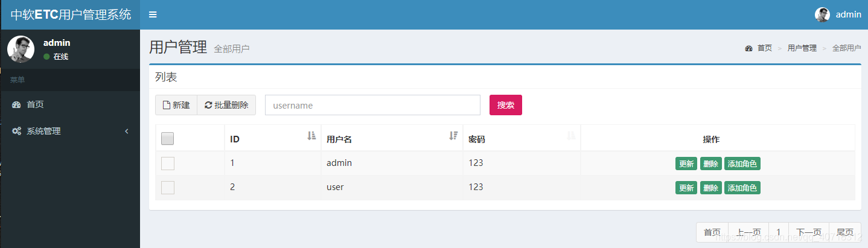Screen dimensions: 868x248
Task: Go to 尾页 last page
Action: 845,232
